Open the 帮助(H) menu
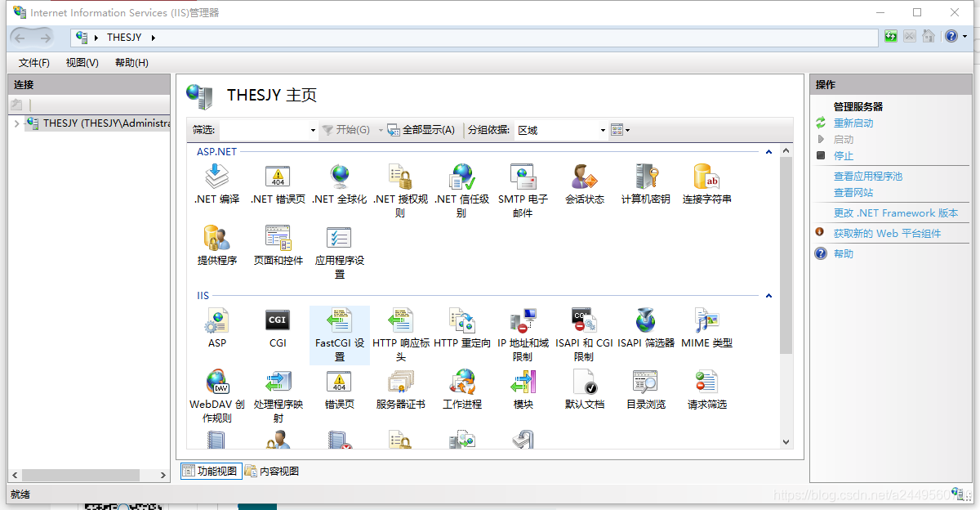This screenshot has width=980, height=510. click(131, 63)
